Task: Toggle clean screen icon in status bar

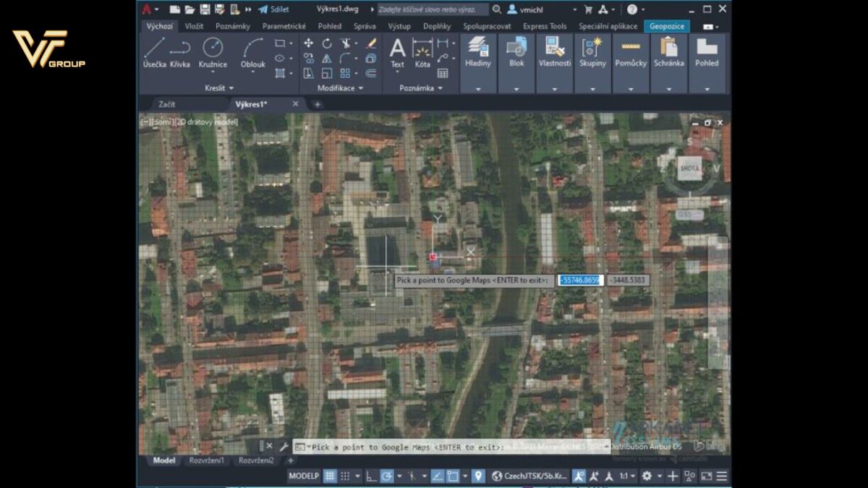Action: tap(705, 476)
